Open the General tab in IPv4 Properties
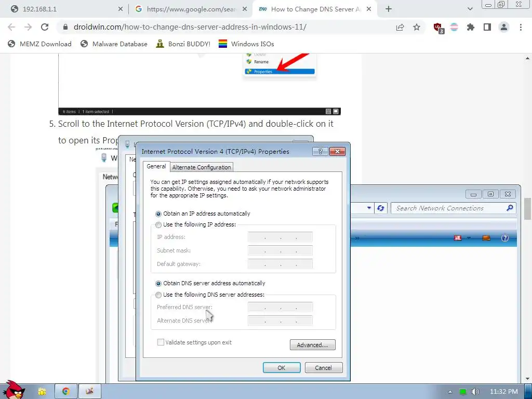Image resolution: width=532 pixels, height=399 pixels. [x=156, y=166]
